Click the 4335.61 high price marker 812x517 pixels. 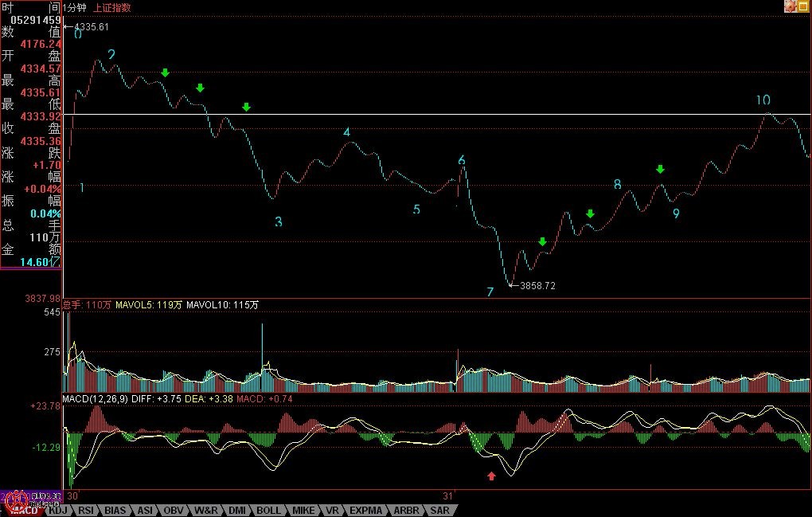[91, 27]
